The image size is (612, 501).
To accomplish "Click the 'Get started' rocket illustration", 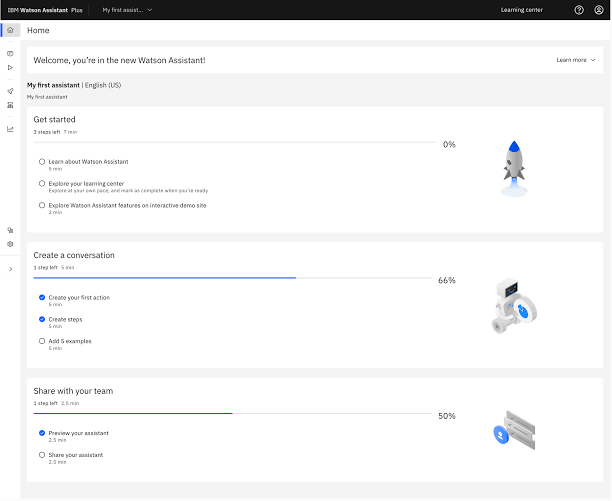I will [x=510, y=166].
